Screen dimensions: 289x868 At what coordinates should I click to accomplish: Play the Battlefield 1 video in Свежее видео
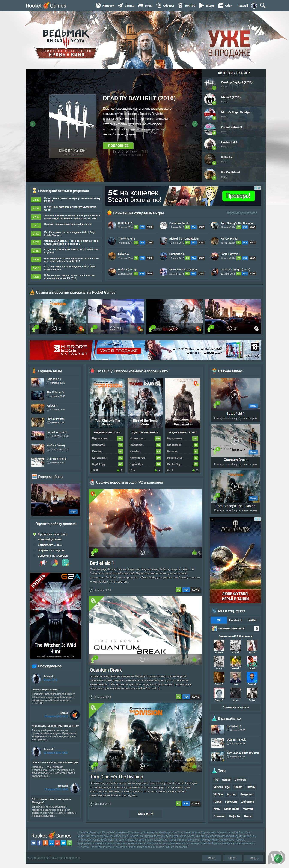coord(235,394)
